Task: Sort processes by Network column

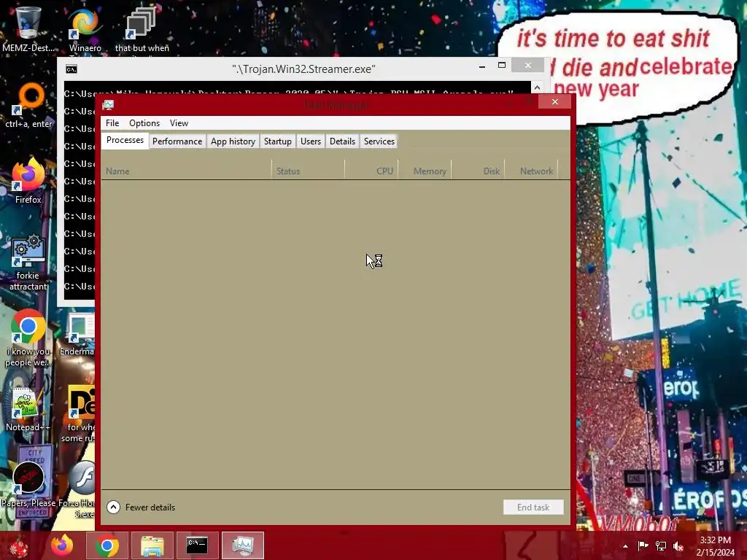Action: click(531, 171)
